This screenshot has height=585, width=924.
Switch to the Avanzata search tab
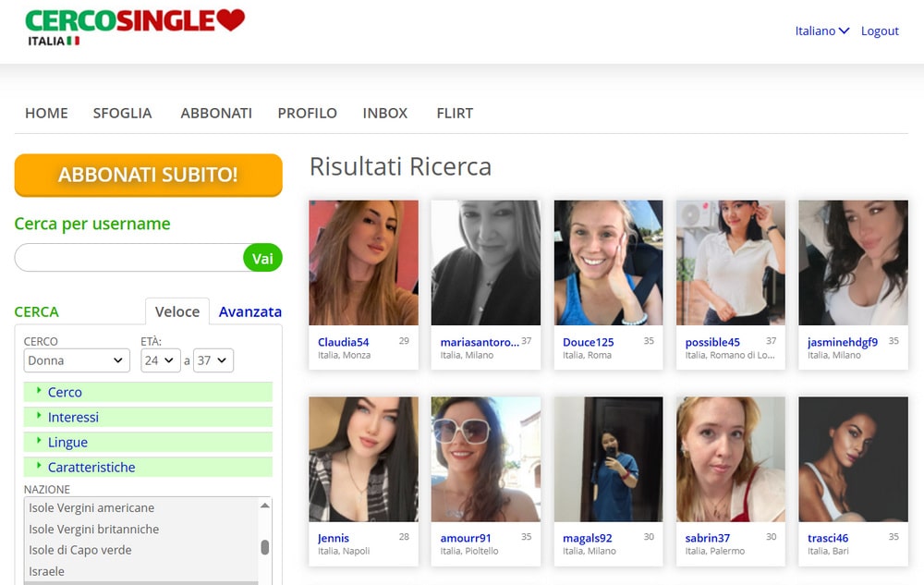click(249, 311)
